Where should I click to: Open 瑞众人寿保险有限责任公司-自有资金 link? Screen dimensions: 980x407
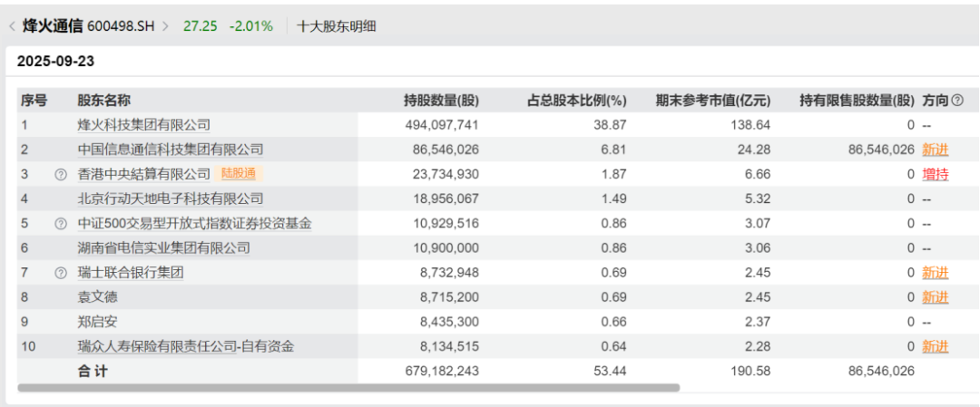coord(185,347)
